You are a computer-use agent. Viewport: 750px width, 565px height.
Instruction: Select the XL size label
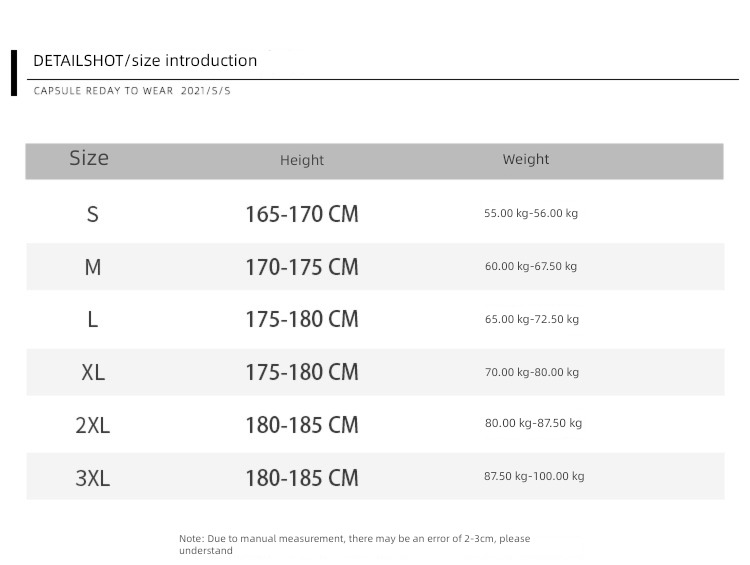tap(93, 372)
